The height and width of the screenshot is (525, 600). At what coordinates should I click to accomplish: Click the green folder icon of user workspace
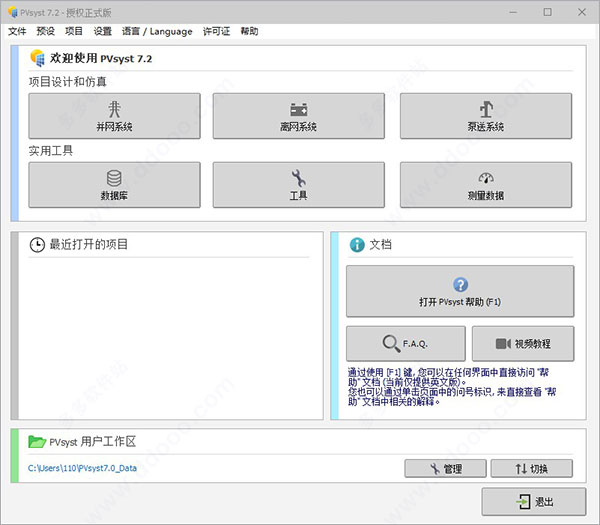coord(37,442)
